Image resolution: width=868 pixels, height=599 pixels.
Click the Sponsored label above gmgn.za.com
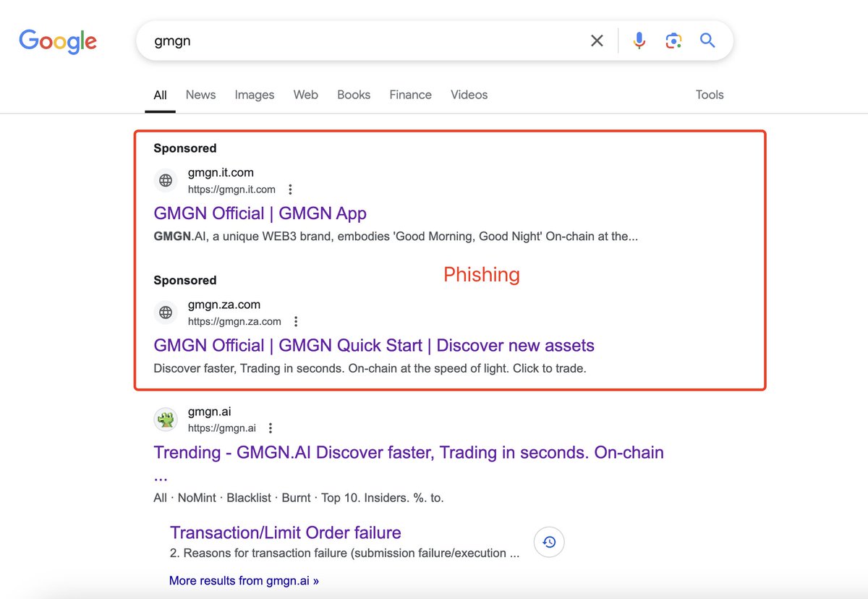185,281
